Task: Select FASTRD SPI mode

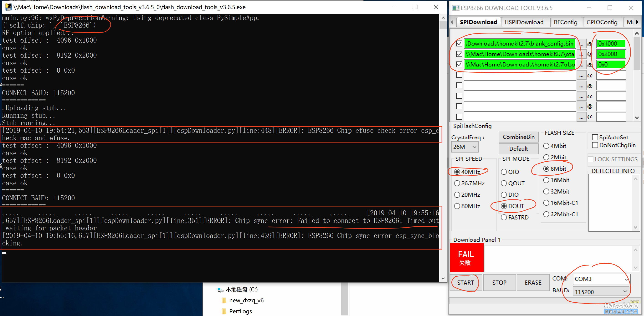Action: coord(515,217)
